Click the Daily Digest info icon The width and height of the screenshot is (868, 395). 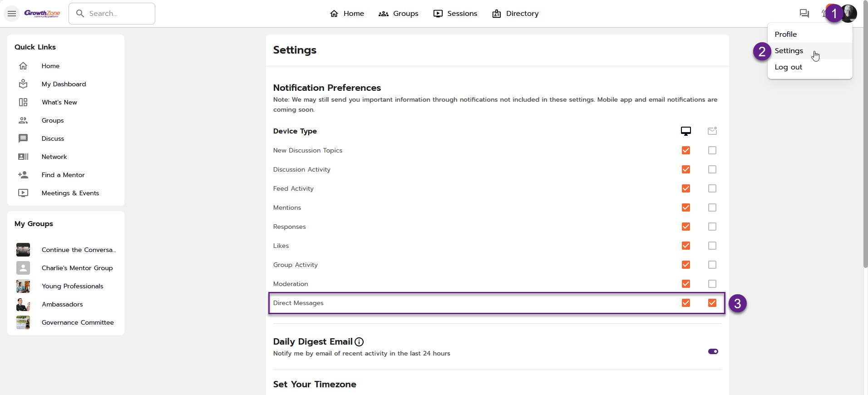(359, 342)
